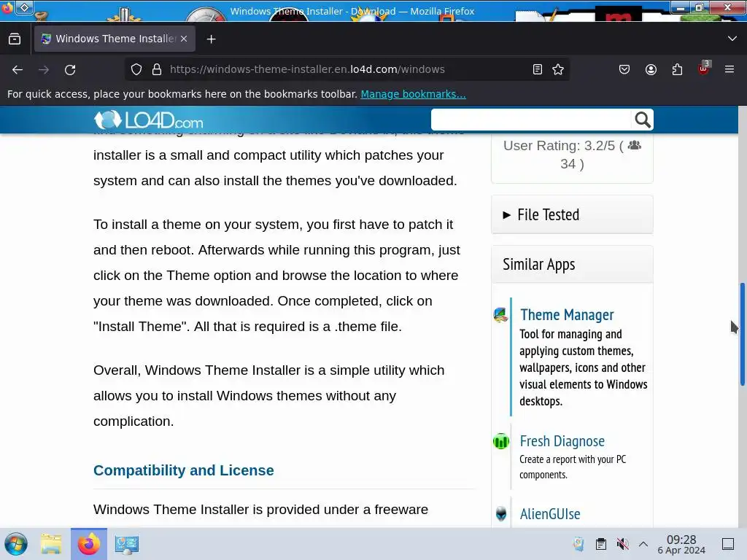
Task: Toggle reader view in the address bar
Action: pos(538,69)
